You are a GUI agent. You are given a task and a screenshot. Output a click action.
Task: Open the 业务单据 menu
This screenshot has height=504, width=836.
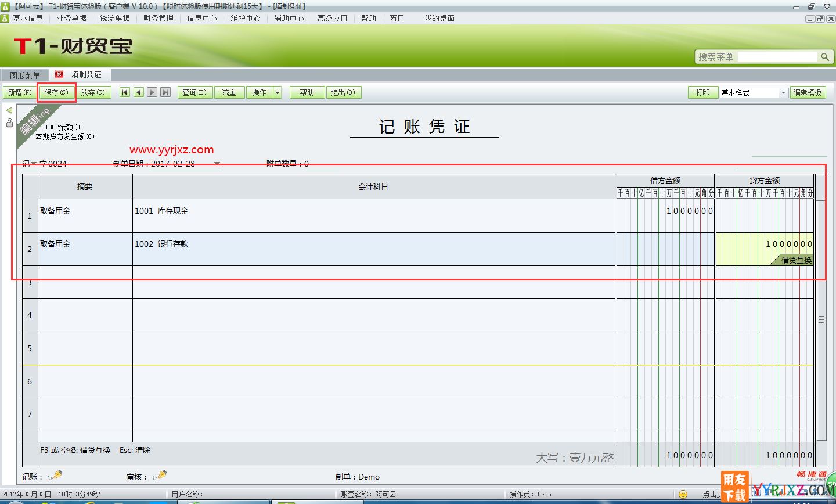pyautogui.click(x=71, y=18)
